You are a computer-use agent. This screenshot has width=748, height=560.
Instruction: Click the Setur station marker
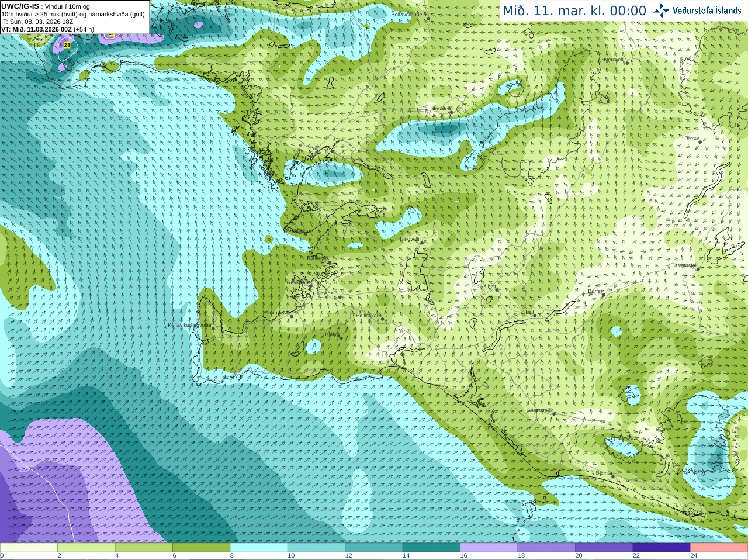click(699, 142)
